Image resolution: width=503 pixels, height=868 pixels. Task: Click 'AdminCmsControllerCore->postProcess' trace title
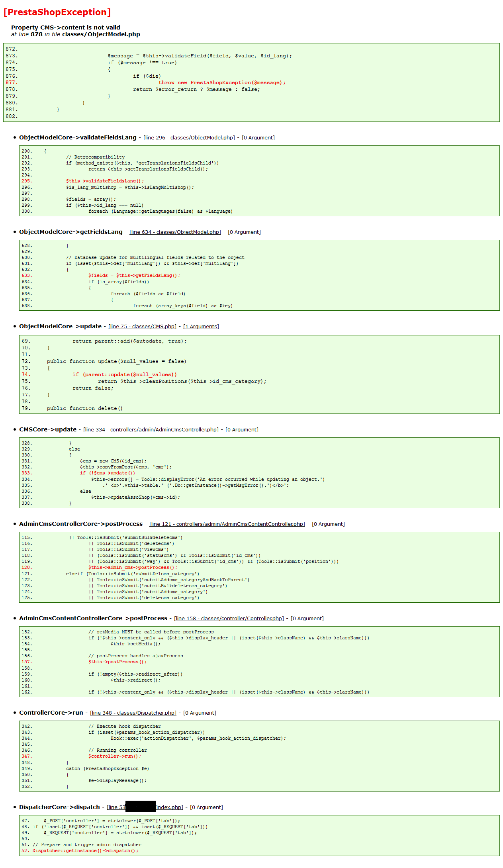81,524
